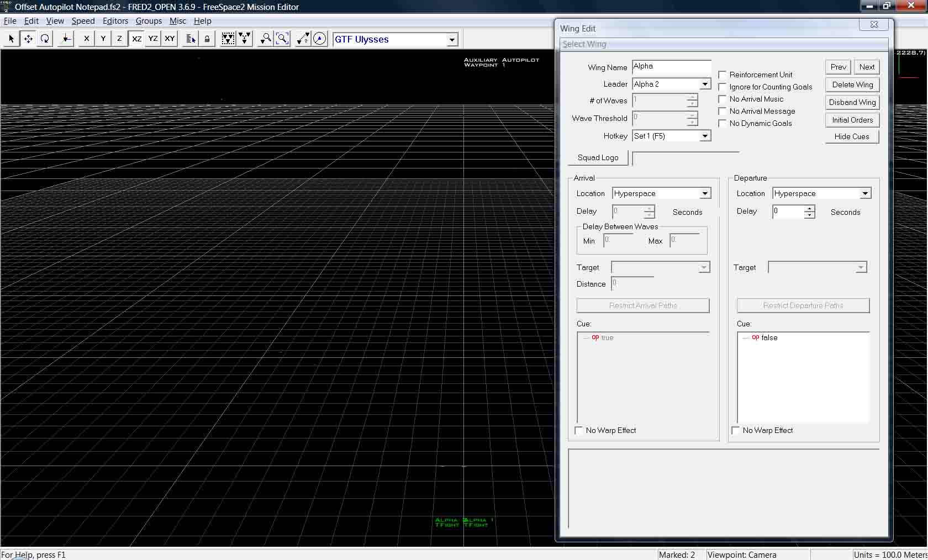Click 'Viewpoint: Camera' in status bar

pos(742,554)
